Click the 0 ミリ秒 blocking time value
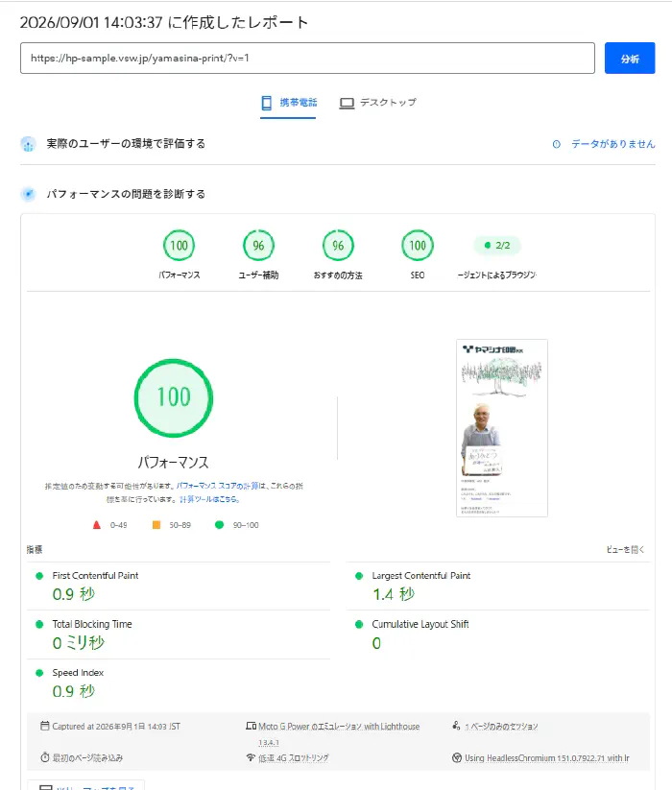Screen dimensions: 672x790 pyautogui.click(x=79, y=643)
